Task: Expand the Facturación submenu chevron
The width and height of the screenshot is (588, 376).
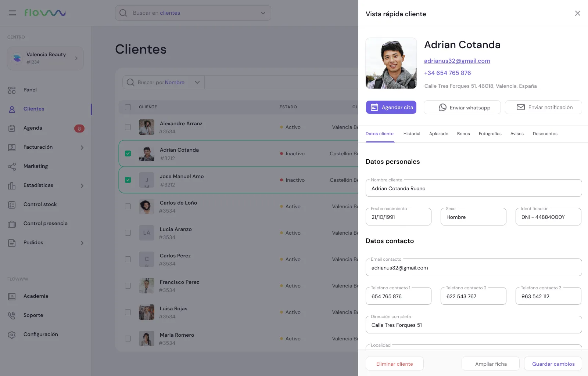Action: click(x=82, y=147)
